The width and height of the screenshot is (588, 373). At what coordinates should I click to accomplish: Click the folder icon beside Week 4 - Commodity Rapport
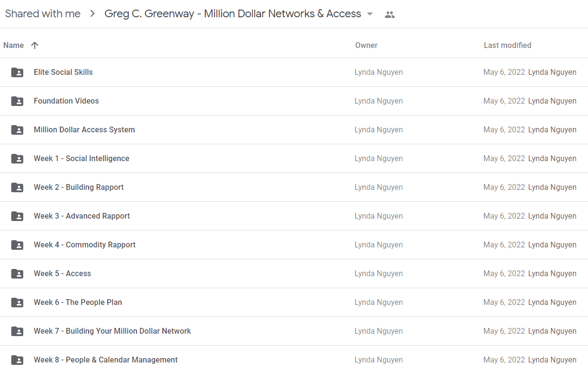17,245
